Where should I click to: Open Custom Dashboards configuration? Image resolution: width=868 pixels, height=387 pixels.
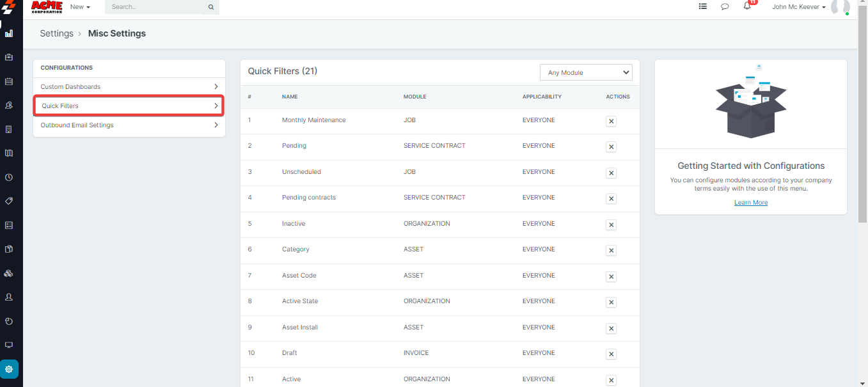129,86
